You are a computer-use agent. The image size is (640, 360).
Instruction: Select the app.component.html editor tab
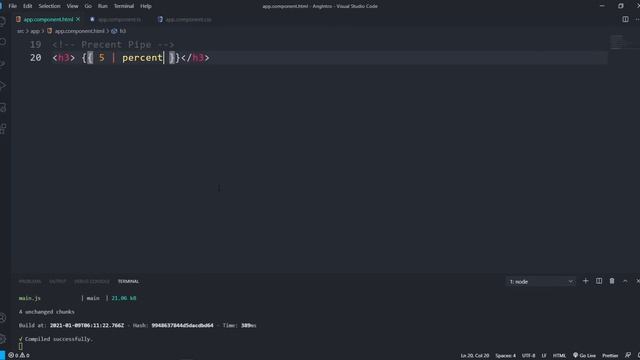click(x=48, y=19)
